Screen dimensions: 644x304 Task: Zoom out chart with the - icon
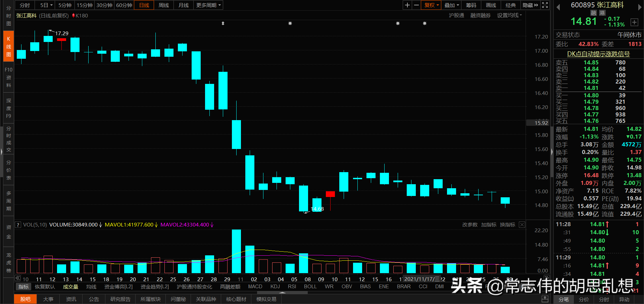point(416,5)
